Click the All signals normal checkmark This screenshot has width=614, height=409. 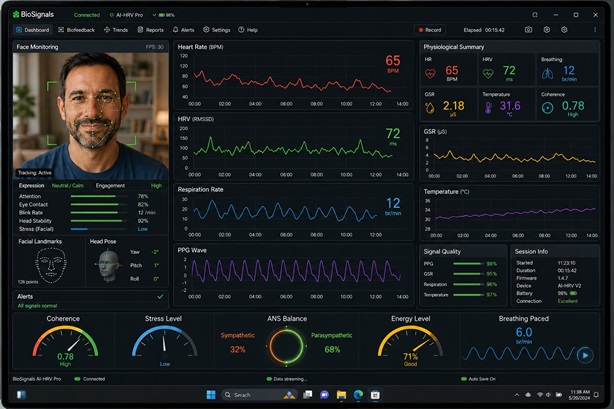coord(160,297)
